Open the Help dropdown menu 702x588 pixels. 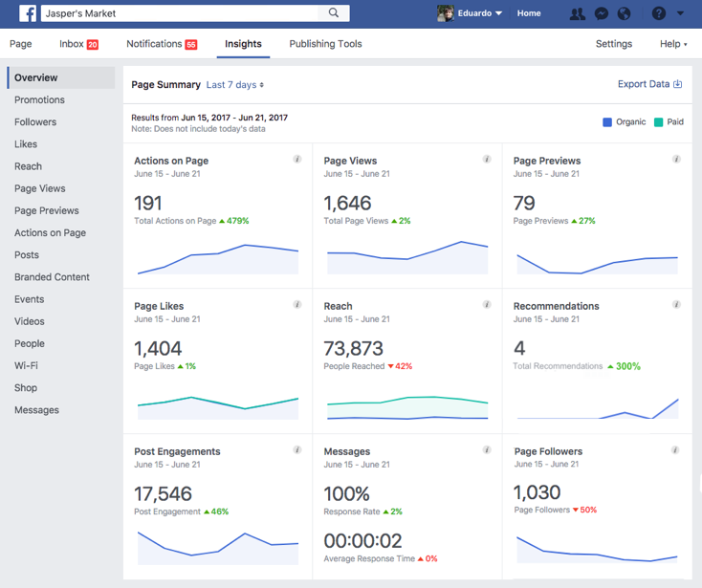click(x=672, y=44)
